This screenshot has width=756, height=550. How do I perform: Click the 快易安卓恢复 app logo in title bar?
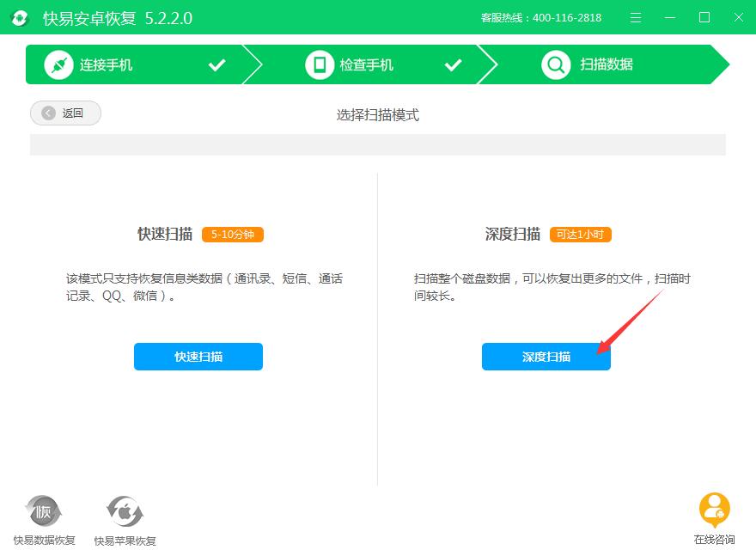coord(20,18)
